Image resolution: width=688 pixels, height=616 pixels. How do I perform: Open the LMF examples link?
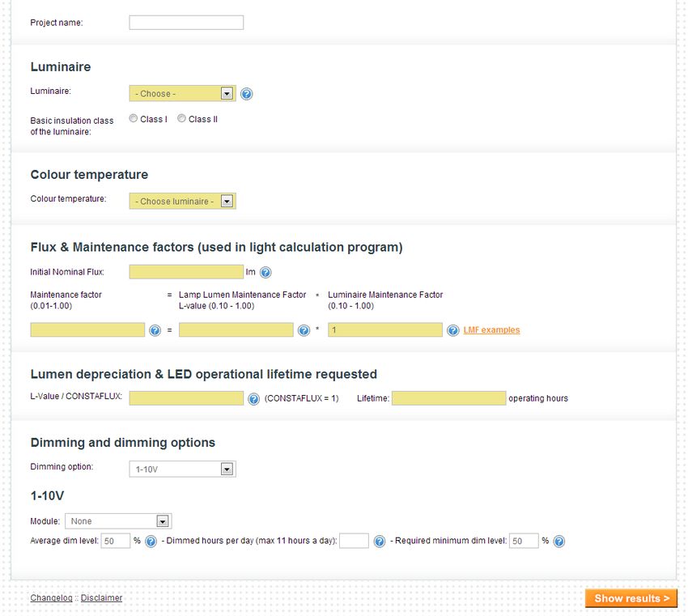491,330
